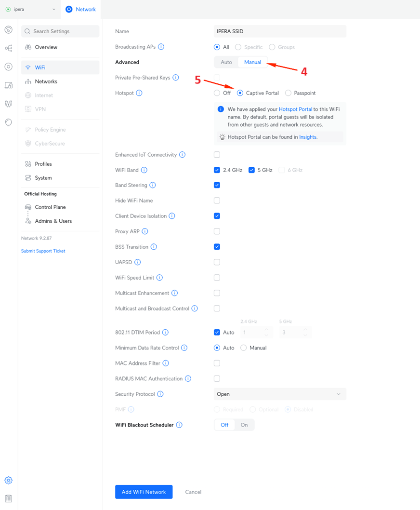Click the traffic waveform icon in left rail
Screen dimensions: 420x510
click(x=8, y=103)
